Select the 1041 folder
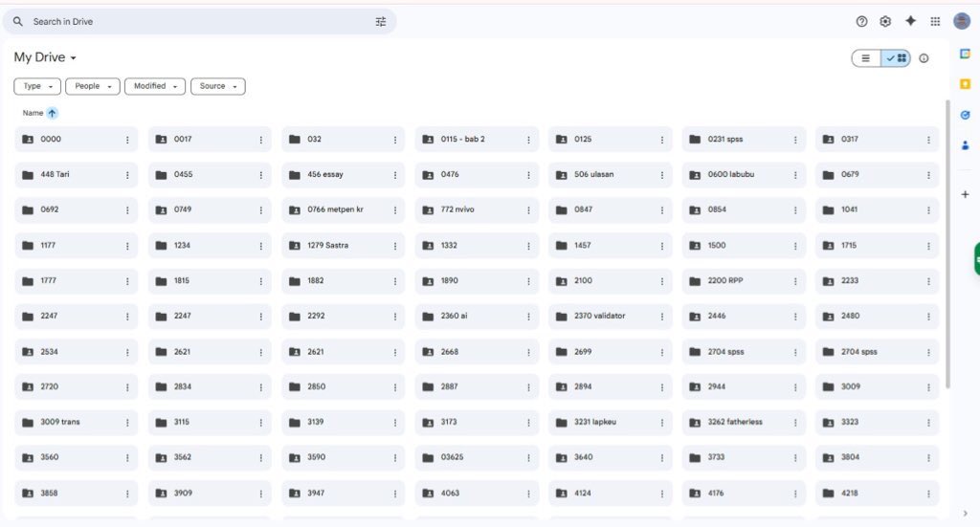The height and width of the screenshot is (527, 980). 878,209
